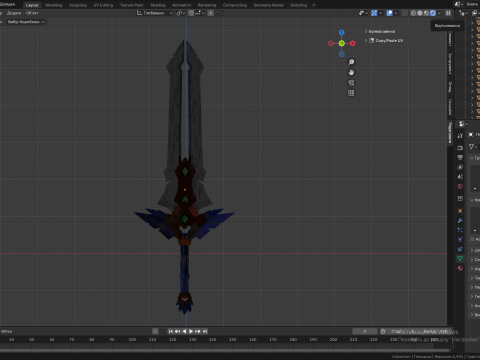The width and height of the screenshot is (480, 360).
Task: Switch to Shading workspace tab
Action: coord(158,5)
